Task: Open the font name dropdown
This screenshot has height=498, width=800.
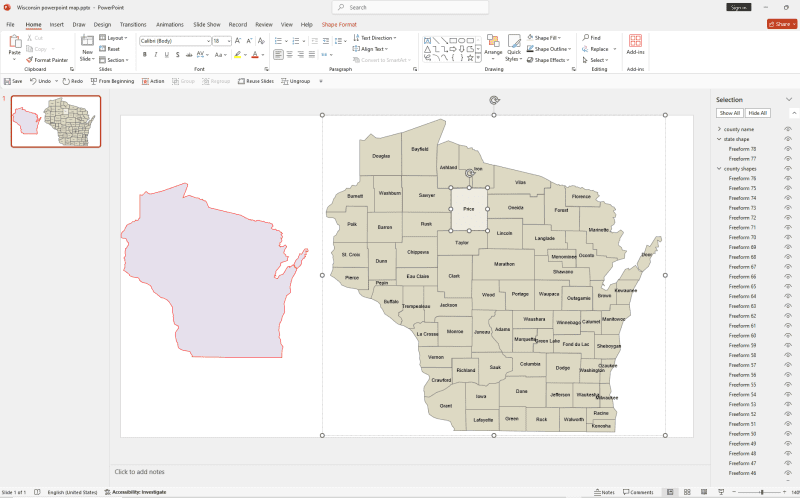Action: click(x=208, y=41)
